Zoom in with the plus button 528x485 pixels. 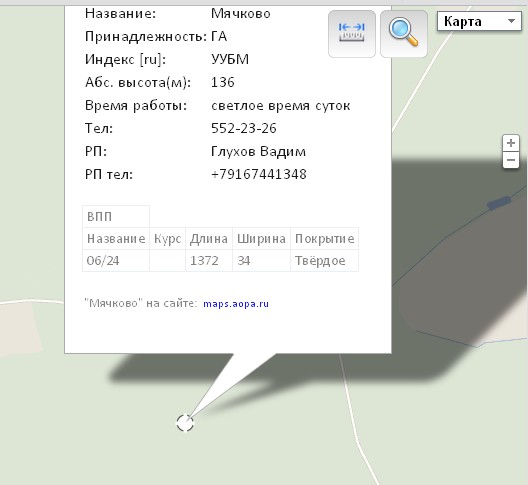pos(511,143)
